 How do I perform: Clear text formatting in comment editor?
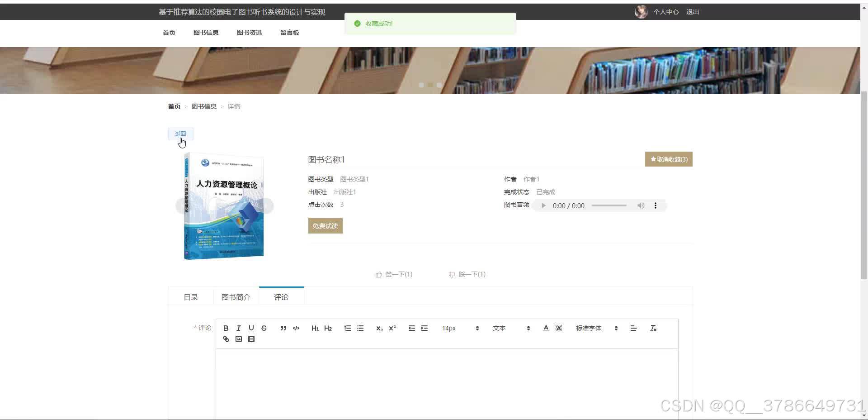[x=653, y=328]
